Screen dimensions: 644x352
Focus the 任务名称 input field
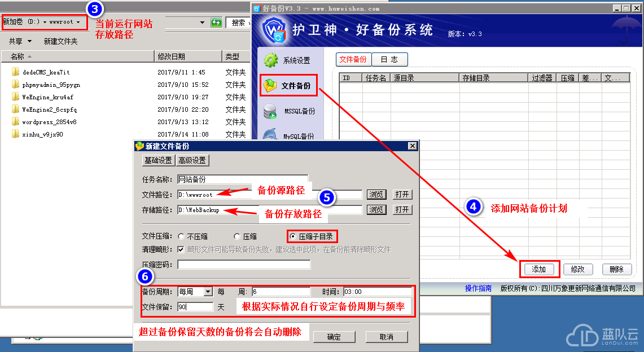(x=242, y=179)
